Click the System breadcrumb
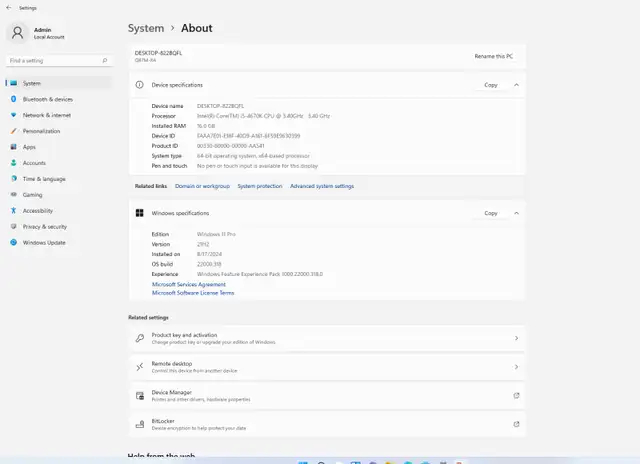The image size is (640, 464). click(x=146, y=28)
